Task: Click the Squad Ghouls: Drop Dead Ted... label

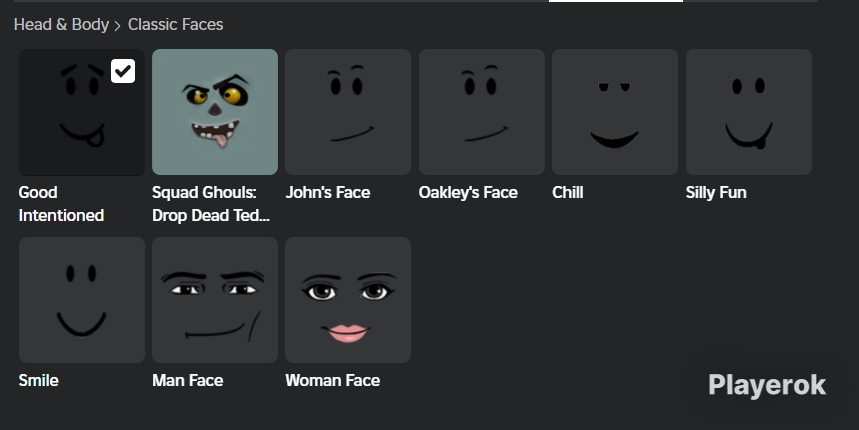Action: [x=211, y=204]
